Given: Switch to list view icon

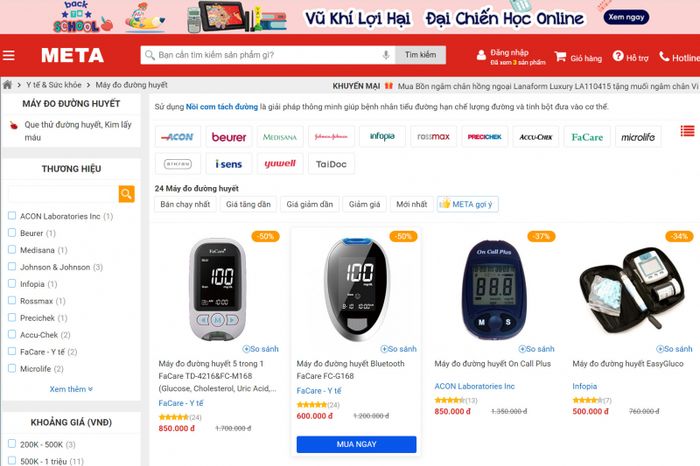Looking at the screenshot, I should [x=688, y=131].
